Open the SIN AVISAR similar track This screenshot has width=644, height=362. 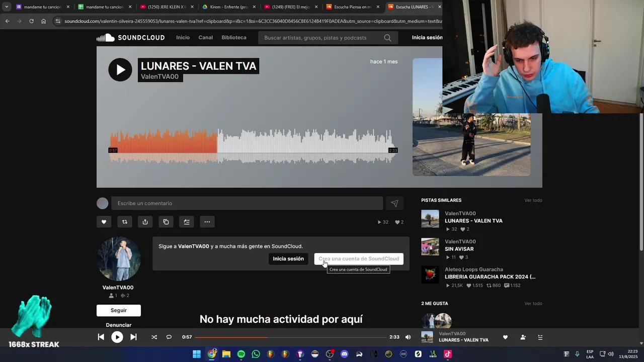[459, 249]
